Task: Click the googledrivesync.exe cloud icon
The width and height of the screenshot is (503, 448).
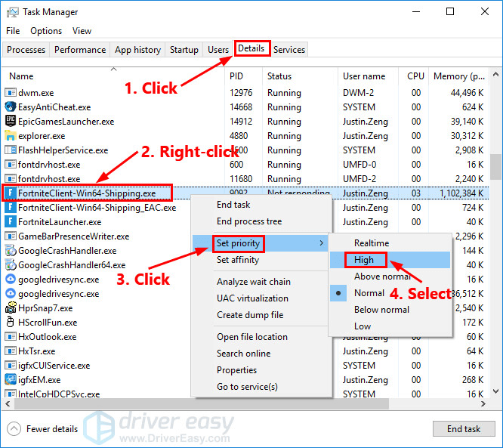Action: (x=11, y=280)
